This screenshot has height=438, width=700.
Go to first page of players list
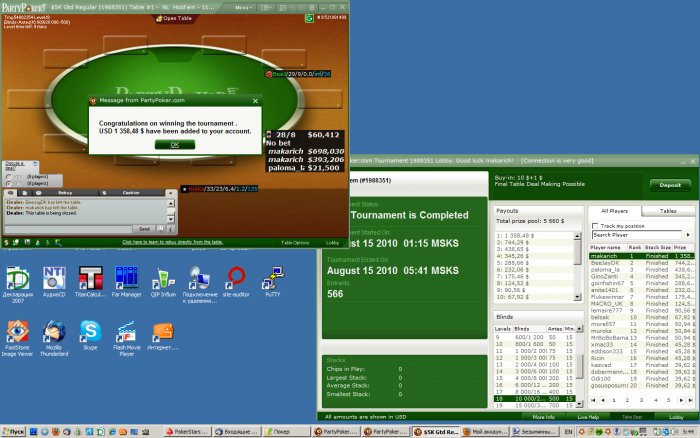point(593,400)
